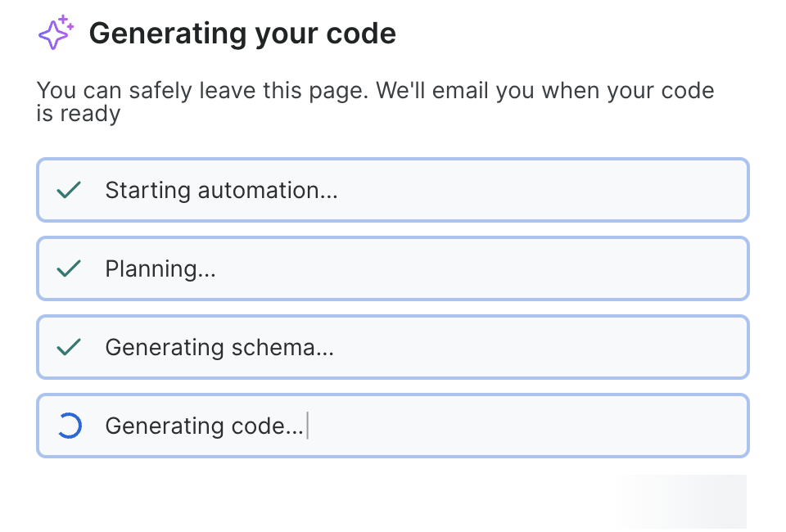The width and height of the screenshot is (786, 532).
Task: Select the 'Planning...' step label
Action: click(x=160, y=268)
